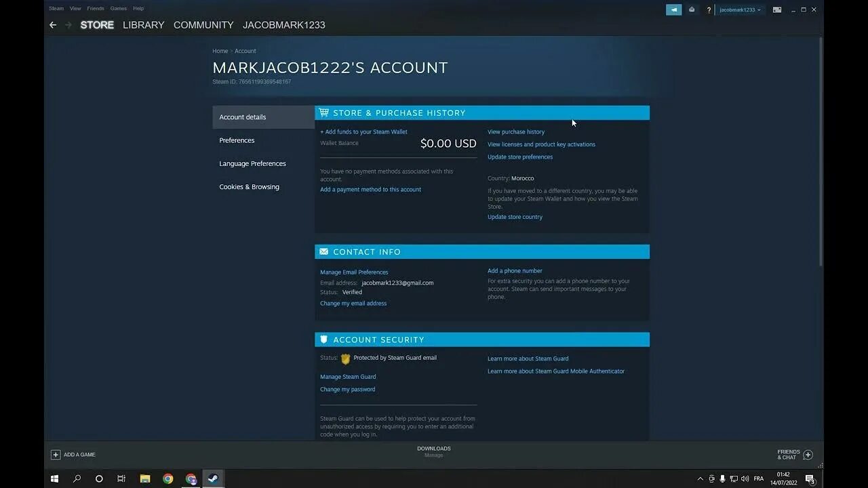Open notifications with the mail icon
The height and width of the screenshot is (488, 868).
(x=692, y=9)
